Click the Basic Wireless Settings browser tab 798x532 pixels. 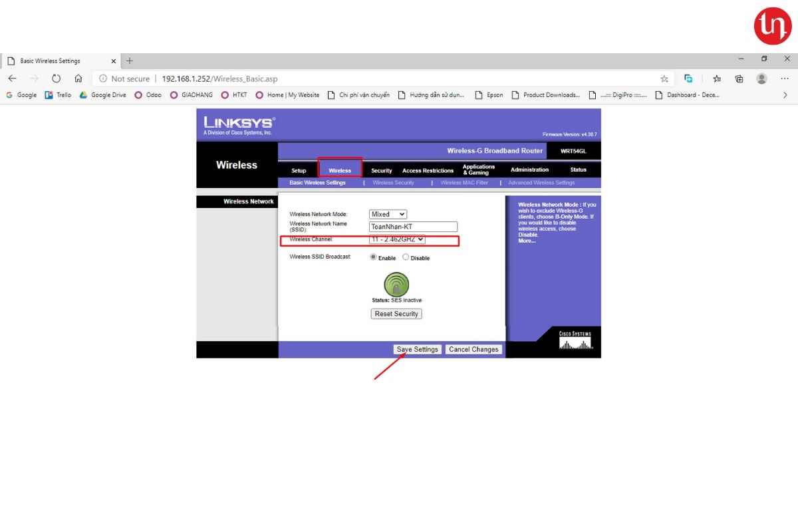(61, 61)
